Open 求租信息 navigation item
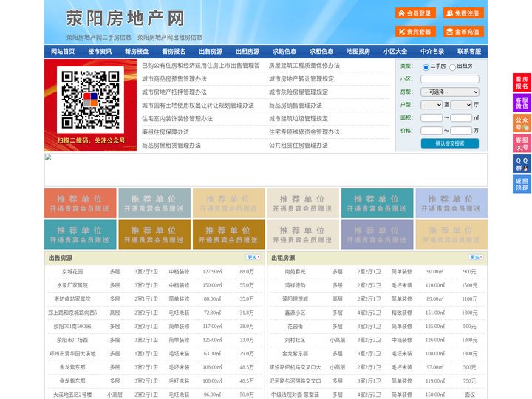Screen dimensions: 532x399 (321, 52)
